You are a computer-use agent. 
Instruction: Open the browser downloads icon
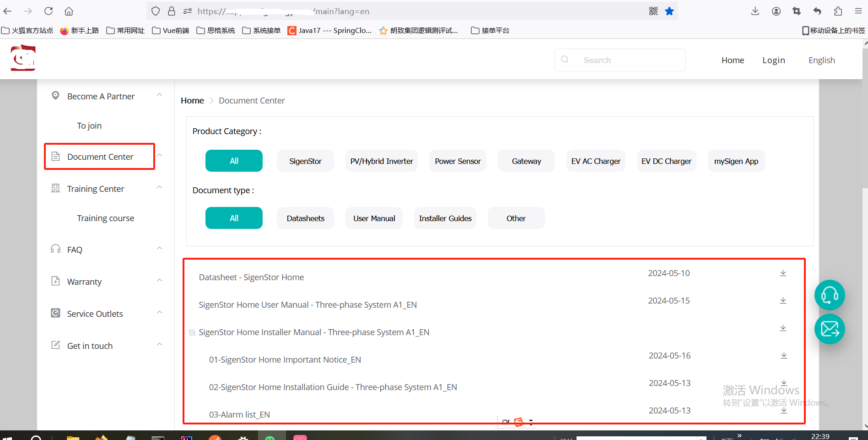(755, 11)
